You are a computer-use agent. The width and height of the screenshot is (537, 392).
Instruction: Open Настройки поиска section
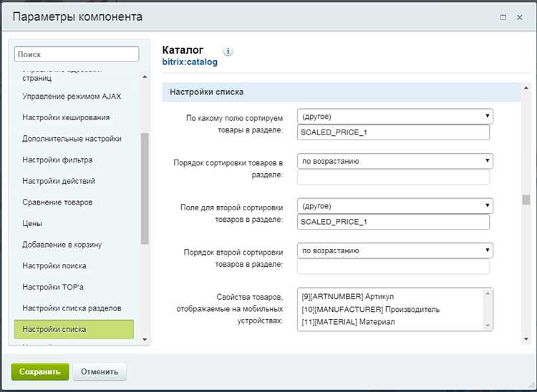(54, 266)
